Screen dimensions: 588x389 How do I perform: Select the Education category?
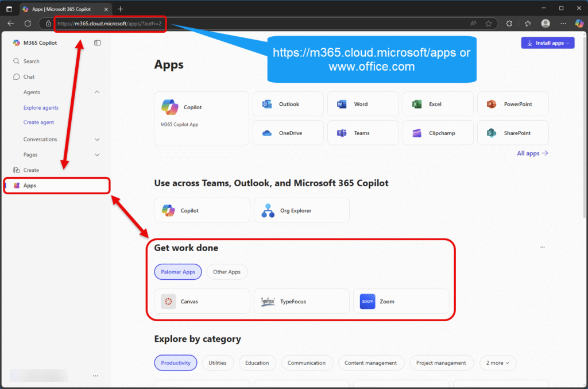click(257, 363)
